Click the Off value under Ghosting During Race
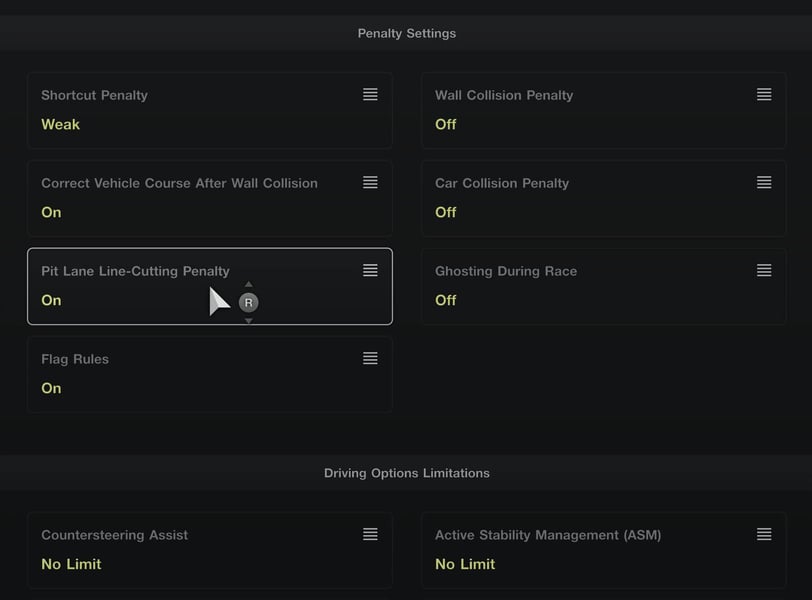The width and height of the screenshot is (812, 600). point(445,300)
